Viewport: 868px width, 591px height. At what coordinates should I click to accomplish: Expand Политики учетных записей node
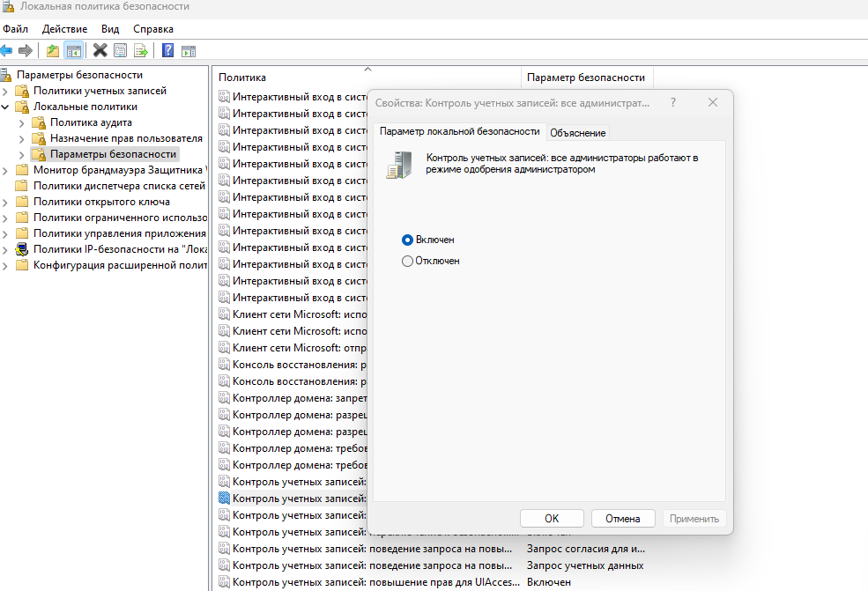point(5,91)
